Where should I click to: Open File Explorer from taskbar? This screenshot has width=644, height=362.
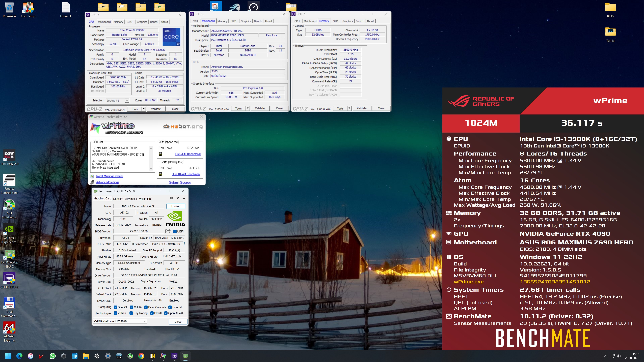tap(86, 356)
